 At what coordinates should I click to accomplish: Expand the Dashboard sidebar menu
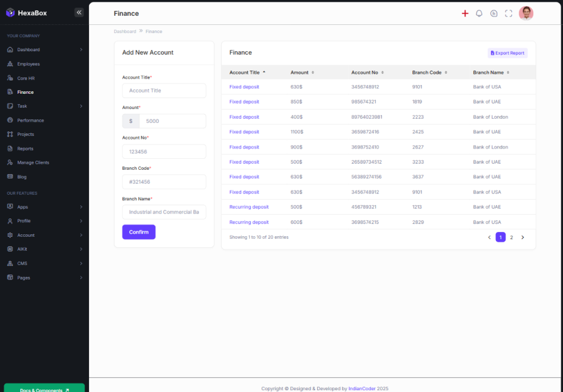[81, 50]
